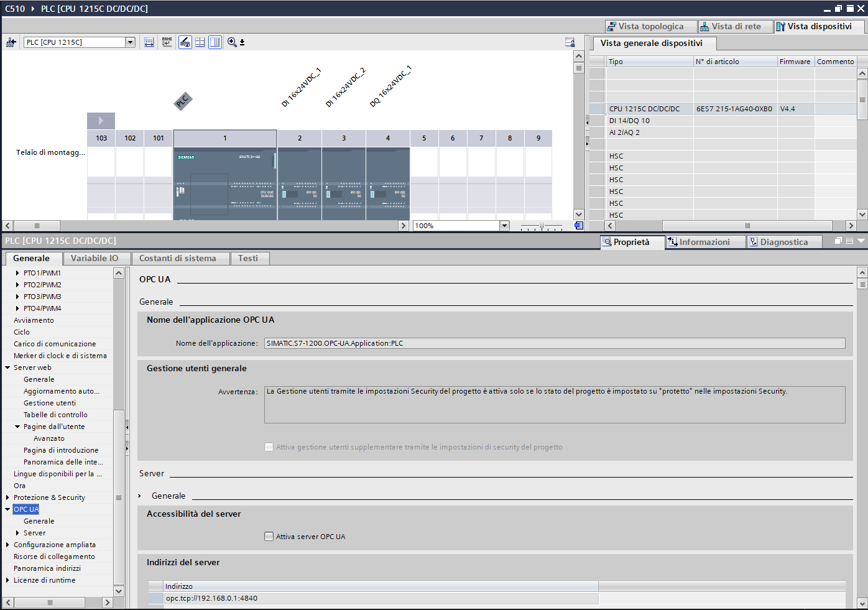
Task: Click the Firmware column header
Action: pos(795,62)
